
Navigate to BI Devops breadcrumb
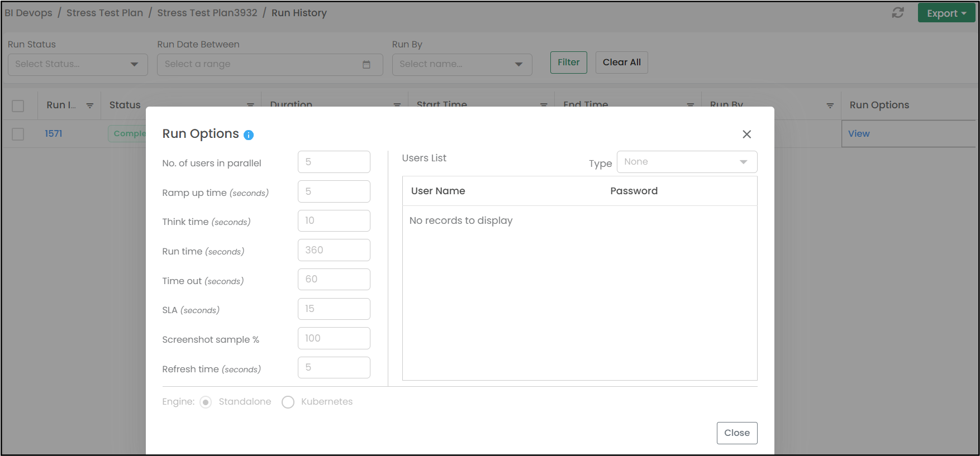click(28, 13)
